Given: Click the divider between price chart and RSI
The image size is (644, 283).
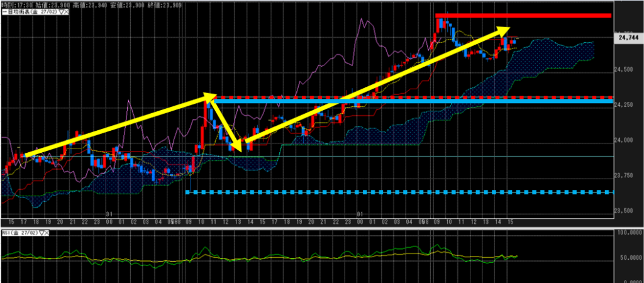Looking at the screenshot, I should pyautogui.click(x=314, y=228).
